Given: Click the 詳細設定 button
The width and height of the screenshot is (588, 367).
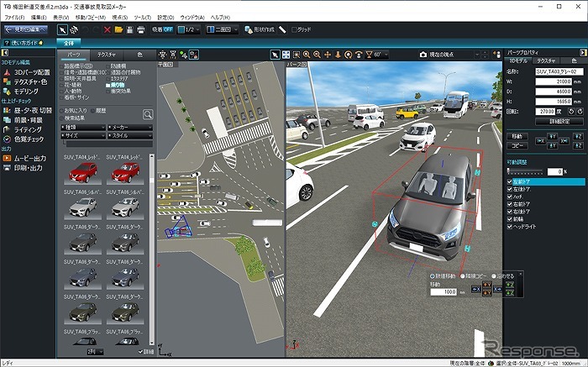Looking at the screenshot, I should tap(544, 121).
